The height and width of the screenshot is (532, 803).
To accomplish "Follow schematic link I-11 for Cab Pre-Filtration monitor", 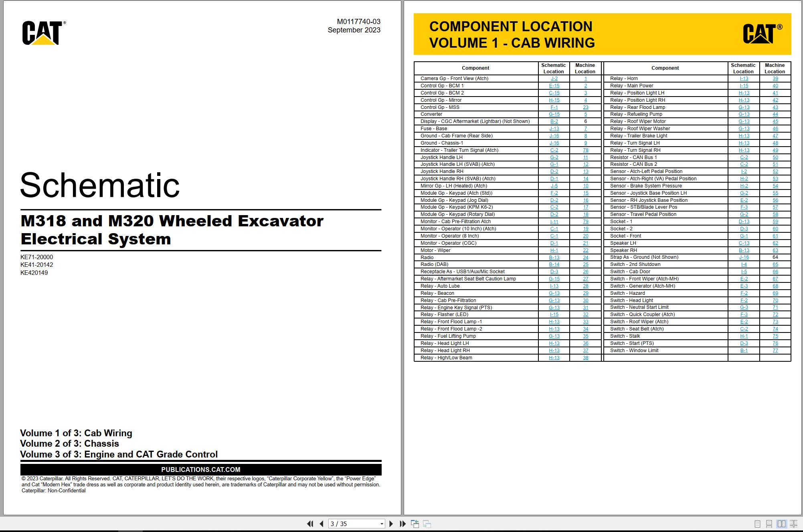I will [x=554, y=222].
